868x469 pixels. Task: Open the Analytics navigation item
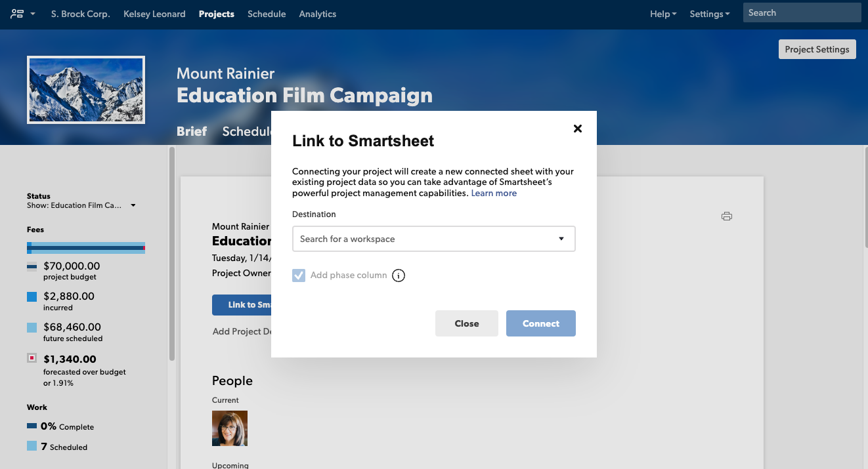(317, 14)
